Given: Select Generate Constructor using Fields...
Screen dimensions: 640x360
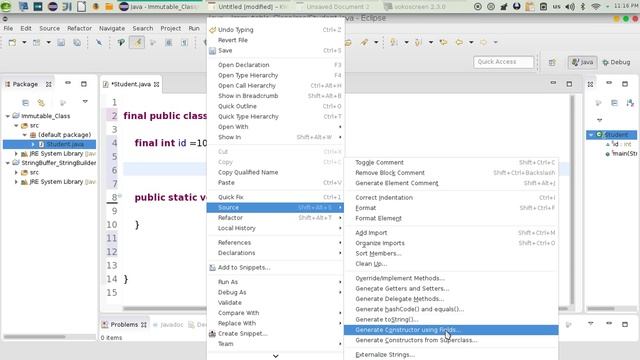Looking at the screenshot, I should coord(451,330).
